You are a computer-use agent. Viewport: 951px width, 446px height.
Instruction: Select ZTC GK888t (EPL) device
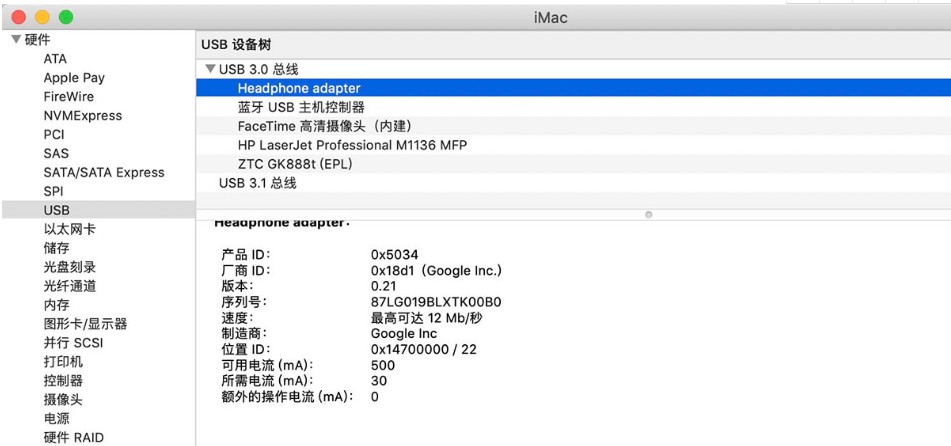click(295, 164)
